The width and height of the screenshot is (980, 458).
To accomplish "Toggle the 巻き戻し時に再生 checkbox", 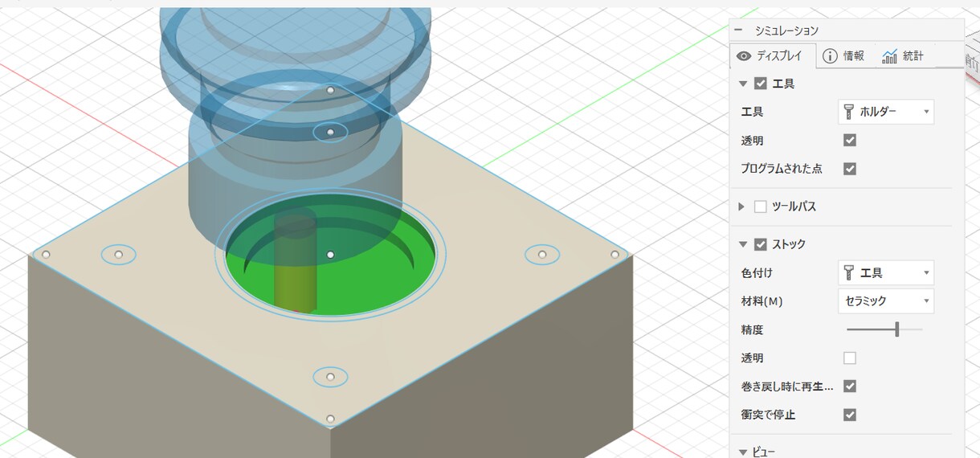I will tap(850, 386).
